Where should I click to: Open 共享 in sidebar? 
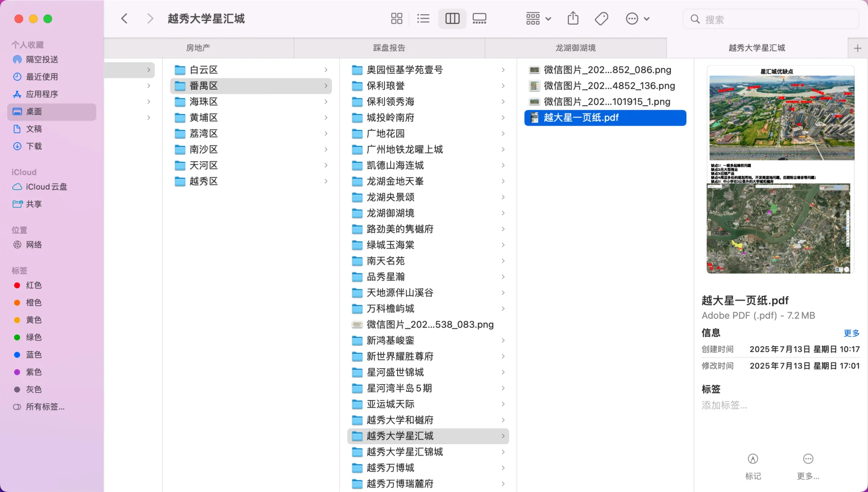tap(51, 204)
